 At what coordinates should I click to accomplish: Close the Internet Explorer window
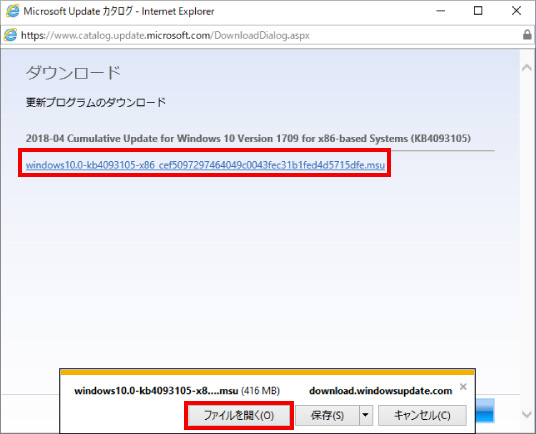click(516, 11)
